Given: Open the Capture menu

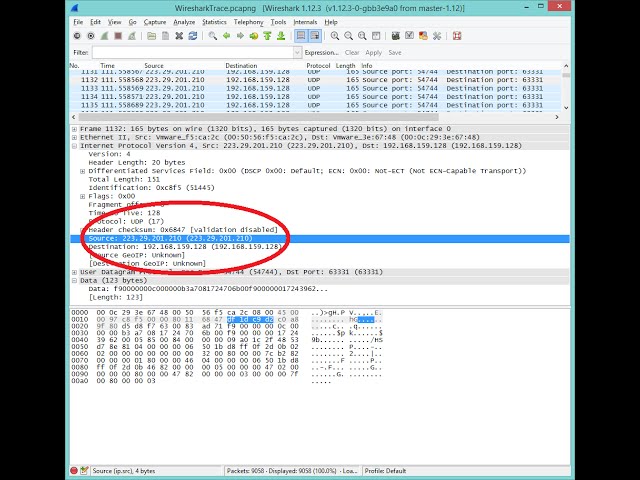Looking at the screenshot, I should (155, 22).
